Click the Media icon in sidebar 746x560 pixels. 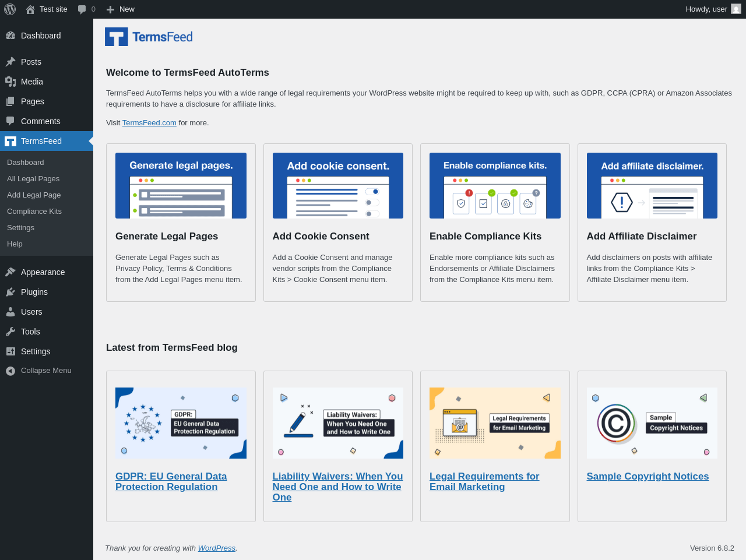tap(10, 82)
